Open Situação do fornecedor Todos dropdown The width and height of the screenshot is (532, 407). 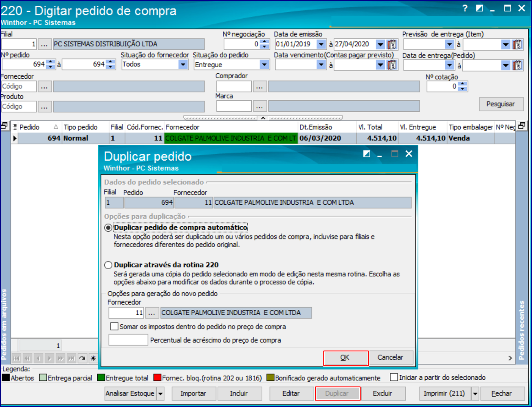pyautogui.click(x=183, y=64)
